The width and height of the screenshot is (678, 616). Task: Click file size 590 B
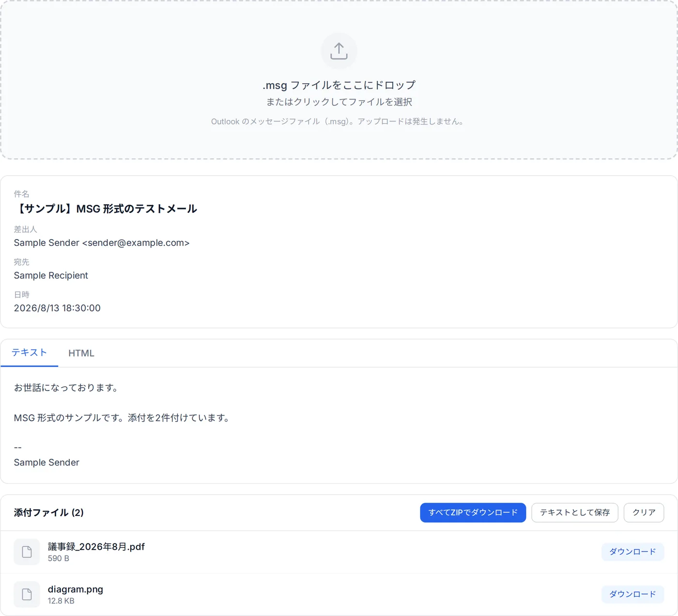pos(59,558)
